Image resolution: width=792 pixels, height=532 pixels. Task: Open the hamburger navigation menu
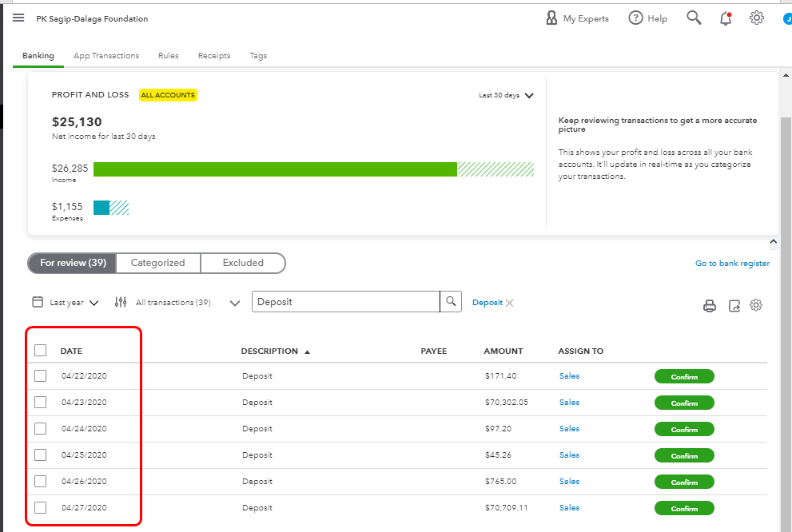click(x=18, y=18)
